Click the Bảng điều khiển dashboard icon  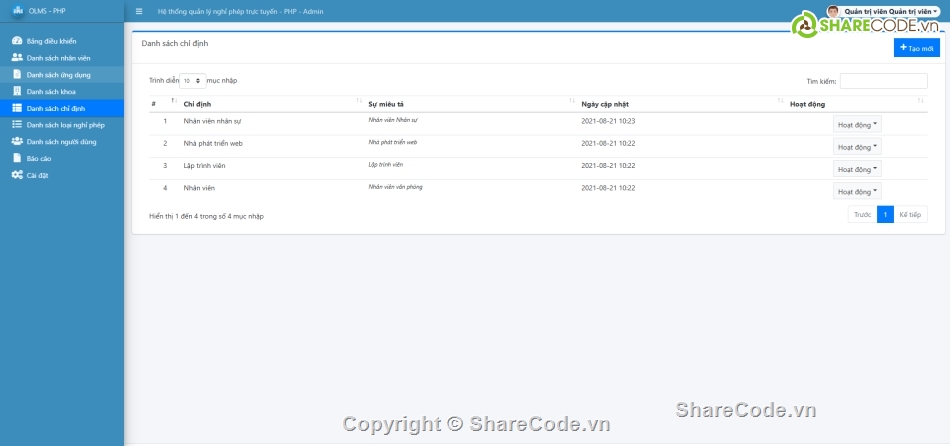(x=17, y=41)
